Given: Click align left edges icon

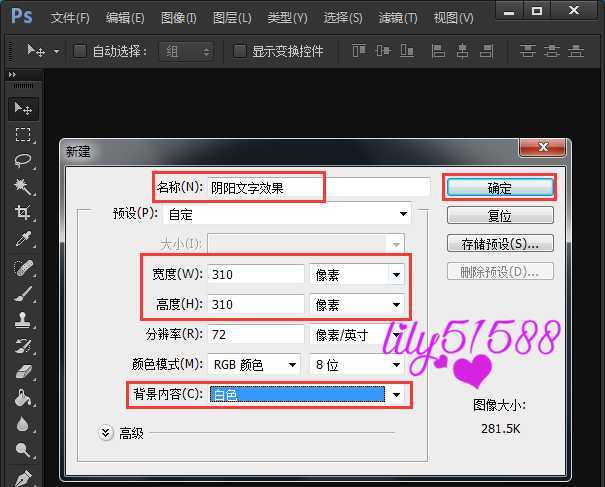Looking at the screenshot, I should tap(438, 51).
